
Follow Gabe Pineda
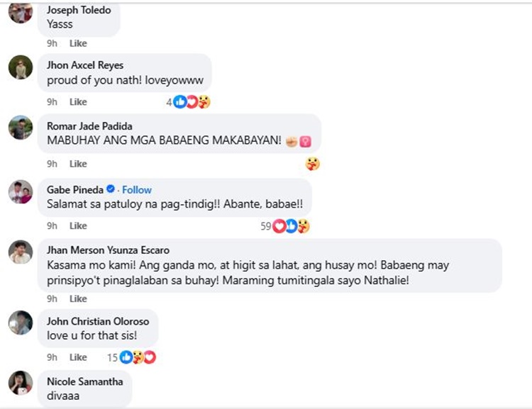coord(137,189)
